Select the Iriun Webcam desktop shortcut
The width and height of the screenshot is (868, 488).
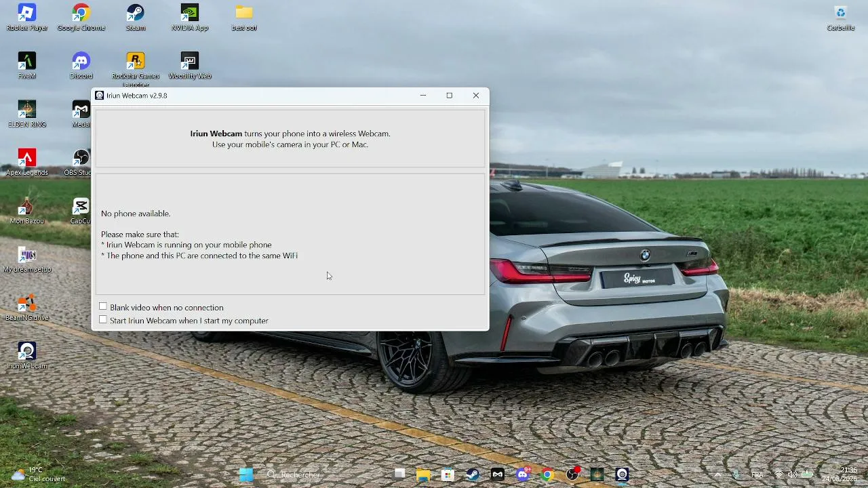[27, 356]
